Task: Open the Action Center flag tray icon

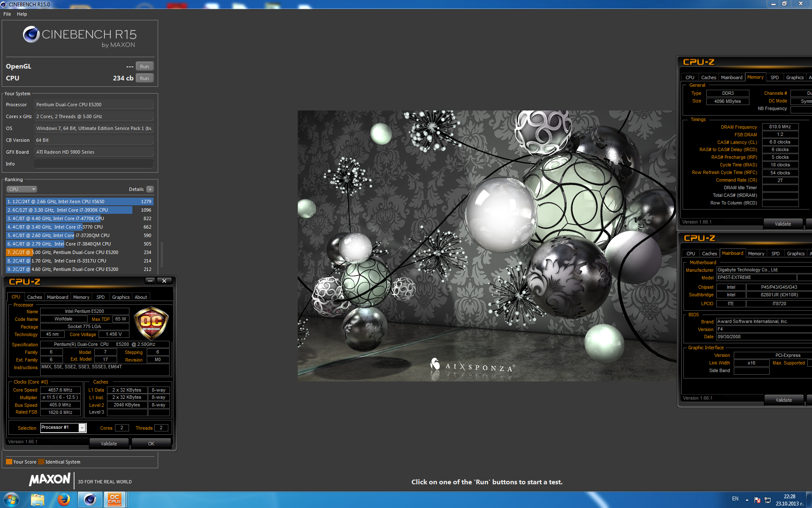Action: (x=757, y=500)
